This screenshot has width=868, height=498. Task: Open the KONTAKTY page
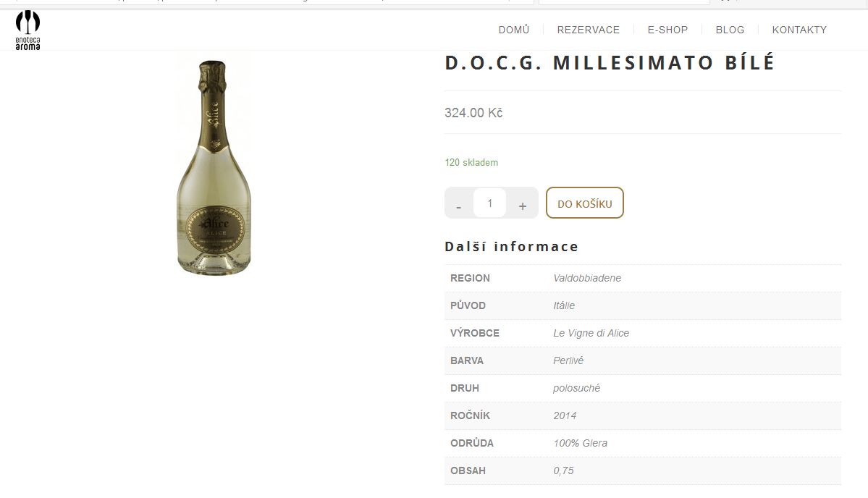[799, 30]
